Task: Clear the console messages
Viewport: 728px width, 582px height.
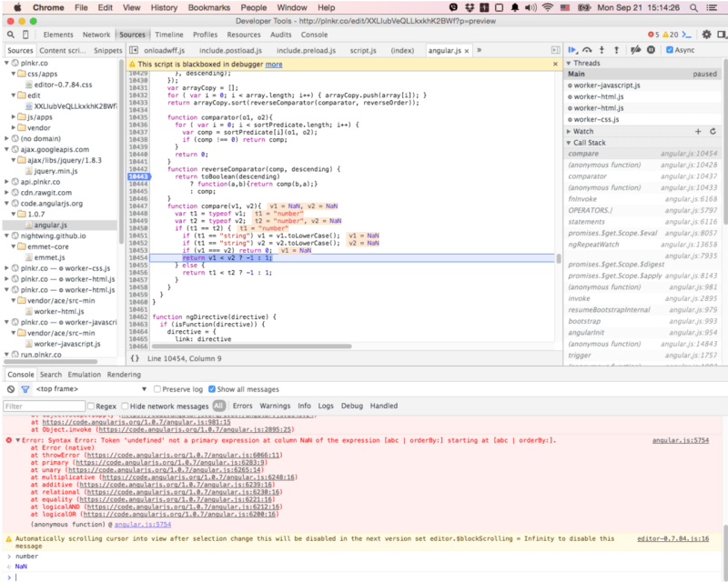Action: click(11, 389)
